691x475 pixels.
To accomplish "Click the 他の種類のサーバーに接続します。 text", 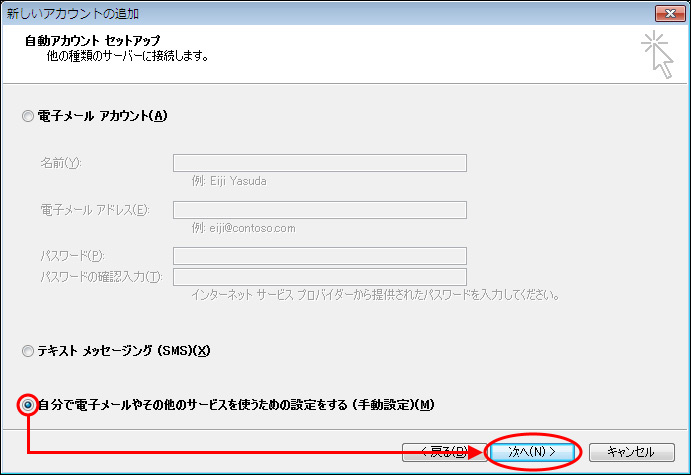I will pos(128,56).
